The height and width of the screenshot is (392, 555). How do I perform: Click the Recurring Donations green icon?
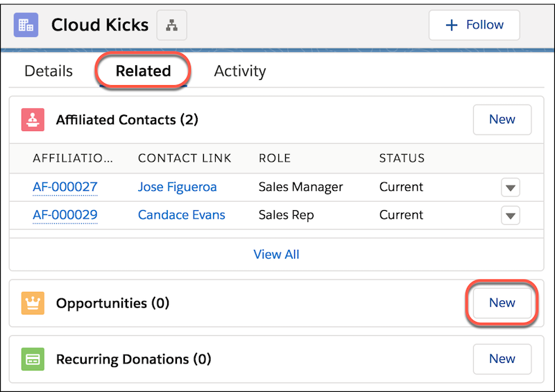[x=33, y=359]
